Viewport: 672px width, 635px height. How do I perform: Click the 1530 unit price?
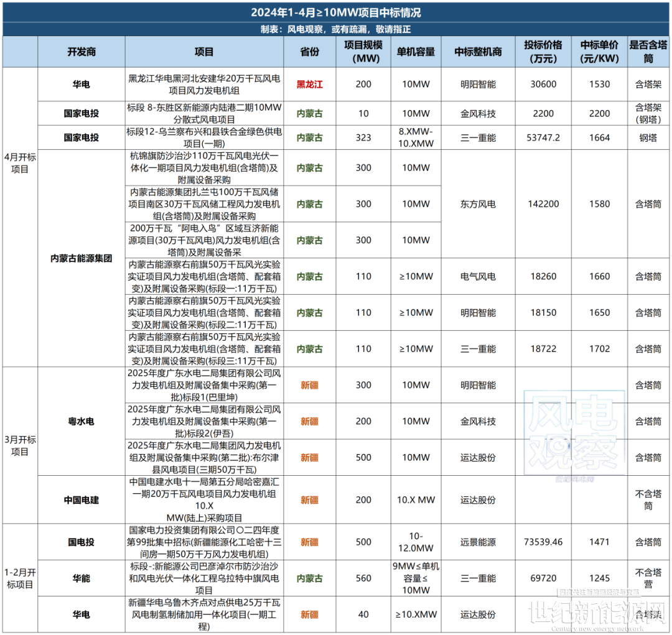(599, 85)
